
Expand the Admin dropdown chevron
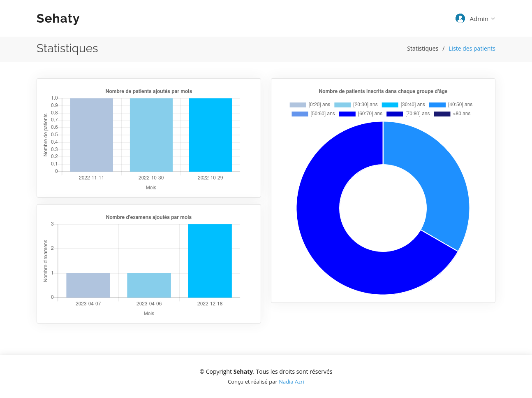pyautogui.click(x=493, y=19)
